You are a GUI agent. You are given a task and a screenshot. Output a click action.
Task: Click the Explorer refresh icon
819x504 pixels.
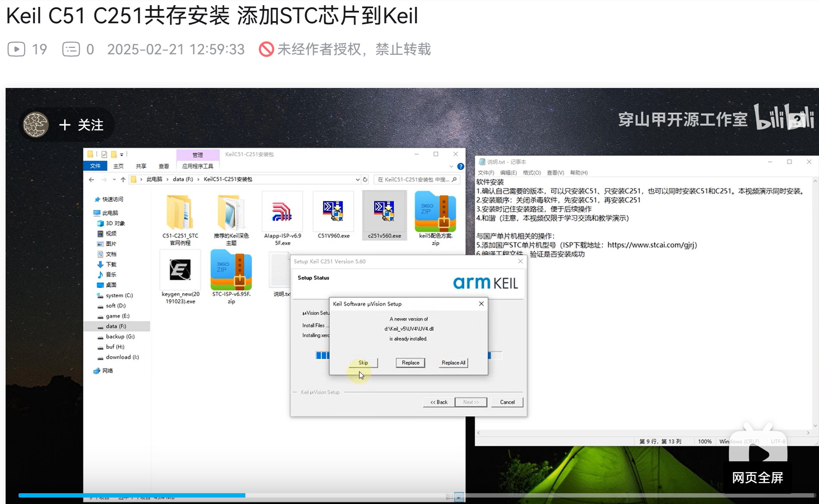(365, 179)
